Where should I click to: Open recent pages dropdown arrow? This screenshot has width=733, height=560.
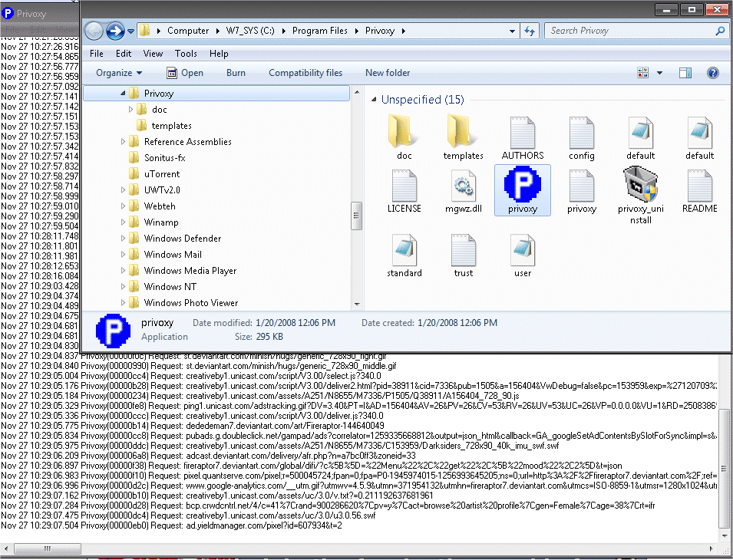point(131,31)
